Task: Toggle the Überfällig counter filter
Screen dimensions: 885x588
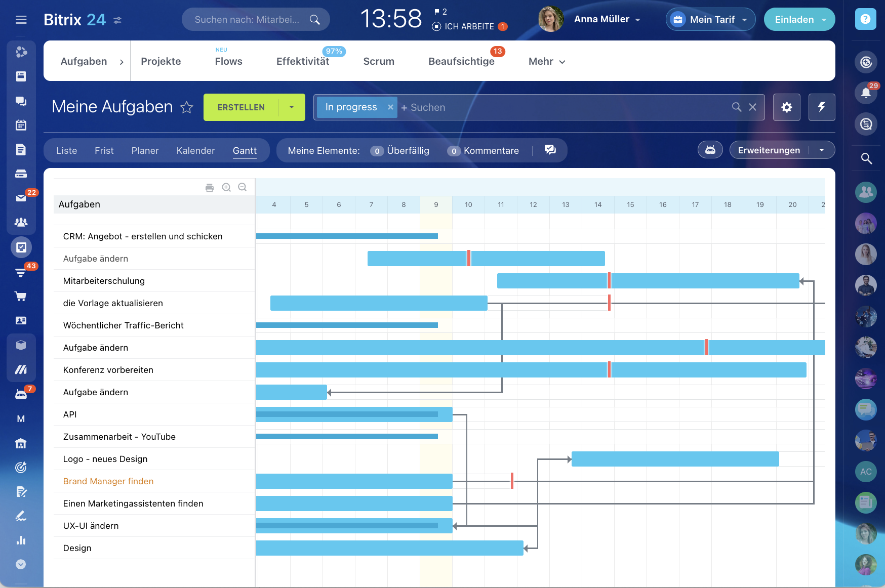Action: [400, 151]
